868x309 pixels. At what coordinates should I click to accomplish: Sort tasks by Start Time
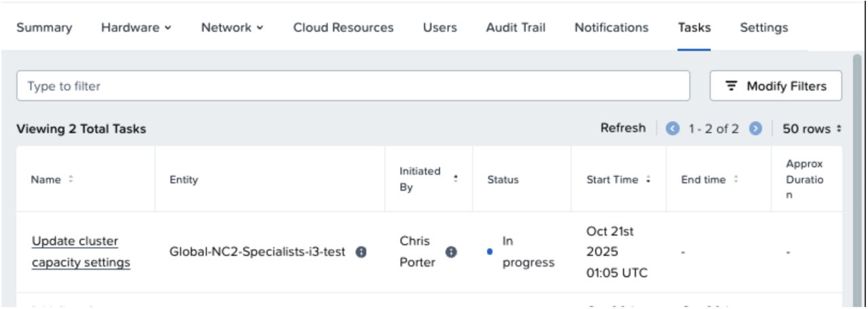pos(648,179)
